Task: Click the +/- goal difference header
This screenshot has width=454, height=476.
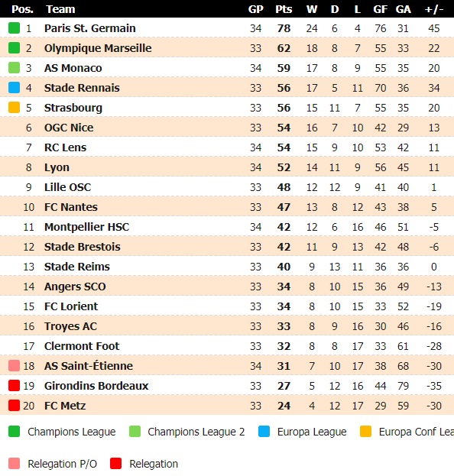Action: (434, 9)
